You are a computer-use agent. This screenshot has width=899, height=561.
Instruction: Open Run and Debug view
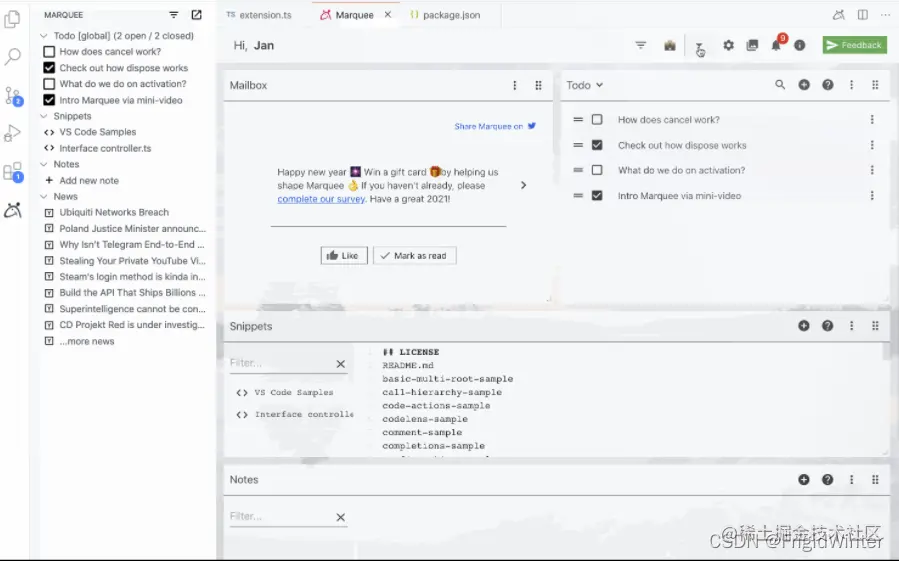[x=13, y=133]
